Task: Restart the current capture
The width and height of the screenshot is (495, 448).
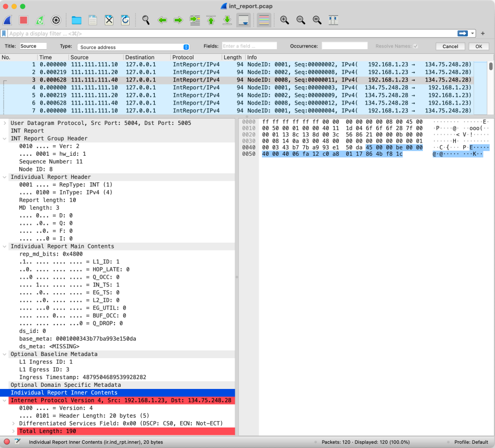Action: (x=40, y=20)
